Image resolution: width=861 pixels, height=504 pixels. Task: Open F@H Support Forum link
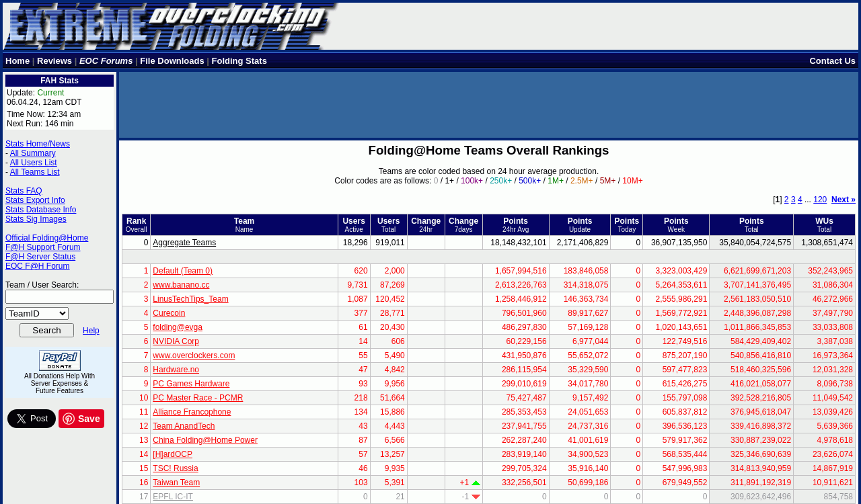pyautogui.click(x=43, y=247)
